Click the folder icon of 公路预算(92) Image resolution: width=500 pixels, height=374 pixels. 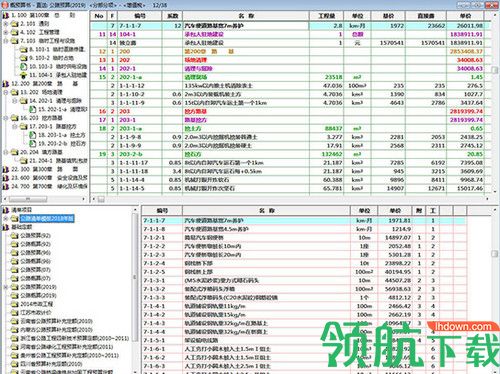tap(14, 236)
